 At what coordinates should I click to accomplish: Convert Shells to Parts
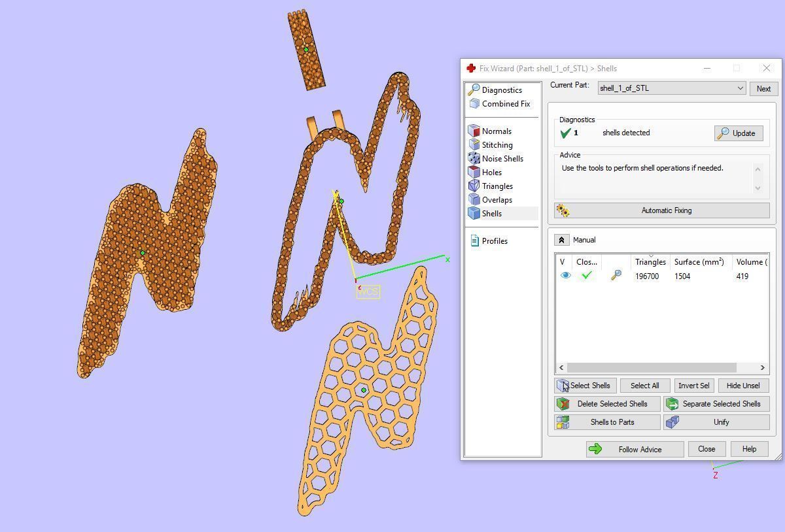(607, 422)
